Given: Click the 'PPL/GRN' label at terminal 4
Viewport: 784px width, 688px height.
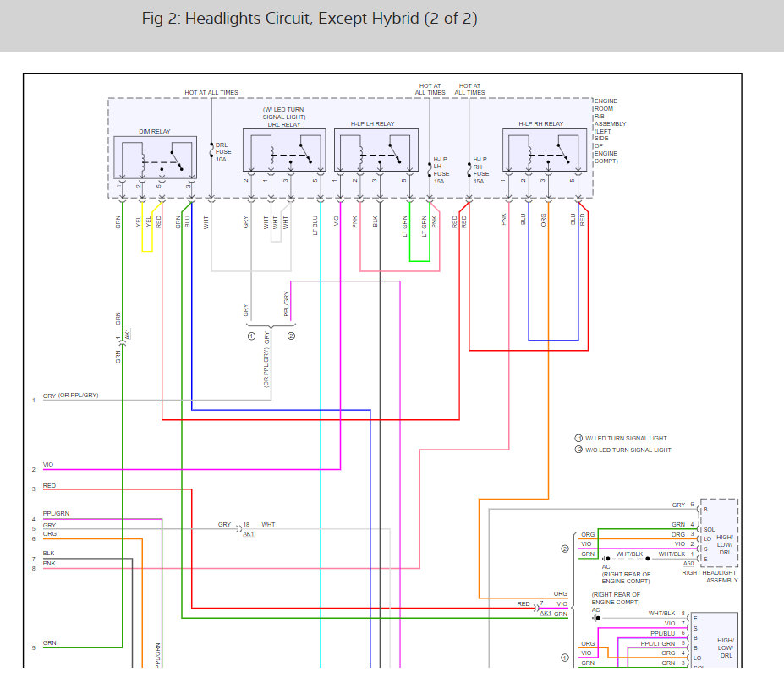Looking at the screenshot, I should tap(56, 514).
